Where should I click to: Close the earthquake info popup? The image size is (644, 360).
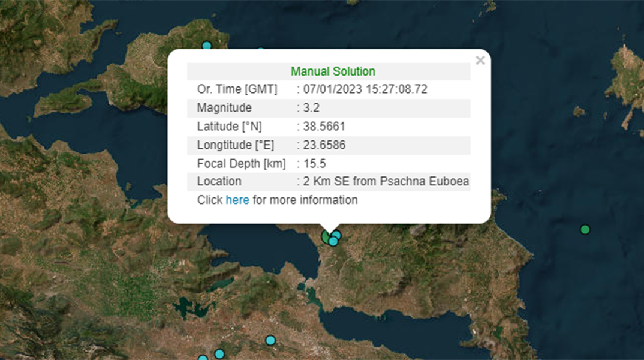480,60
